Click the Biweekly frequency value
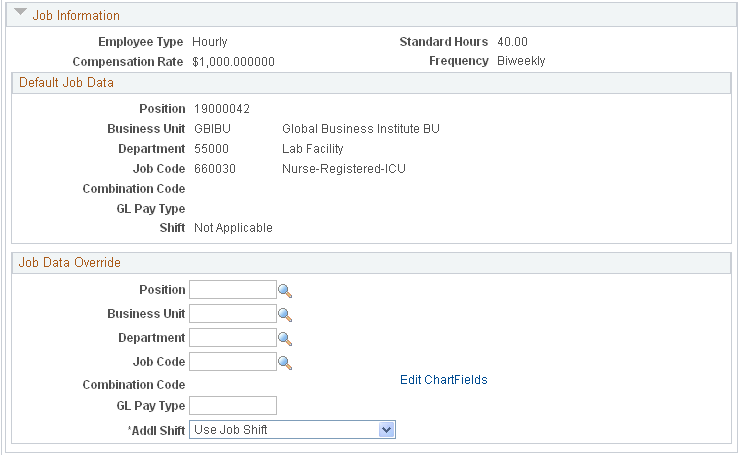Viewport: 744px width, 455px height. coord(521,61)
